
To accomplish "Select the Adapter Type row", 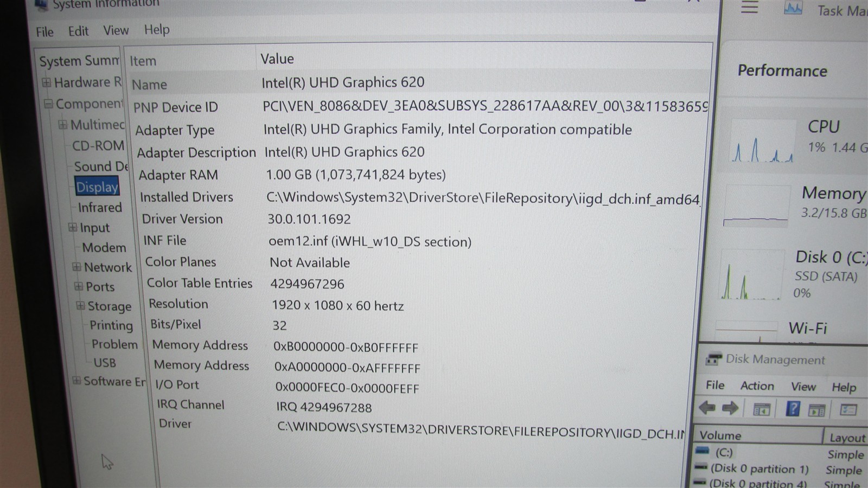I will 420,130.
